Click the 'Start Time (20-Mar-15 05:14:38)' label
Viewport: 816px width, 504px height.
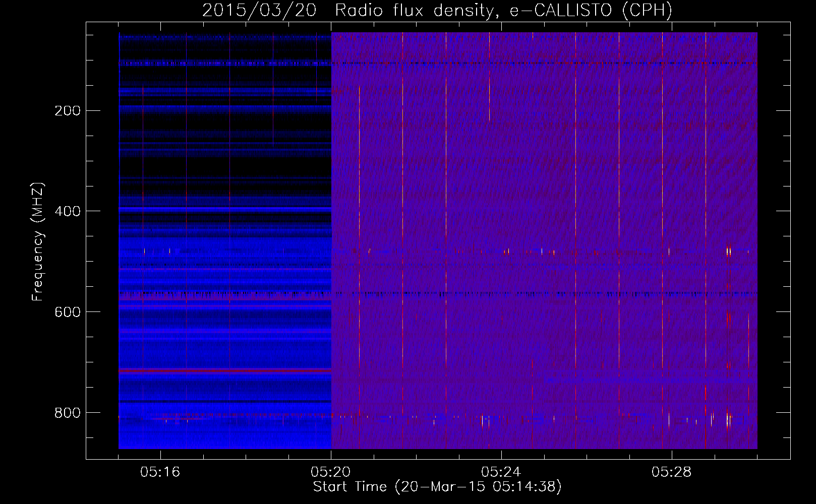click(437, 487)
